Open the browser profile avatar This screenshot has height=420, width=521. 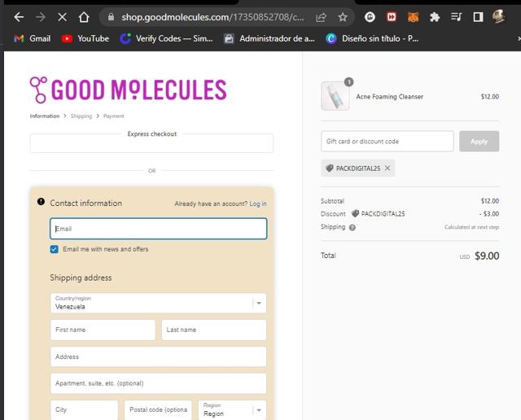click(x=499, y=16)
